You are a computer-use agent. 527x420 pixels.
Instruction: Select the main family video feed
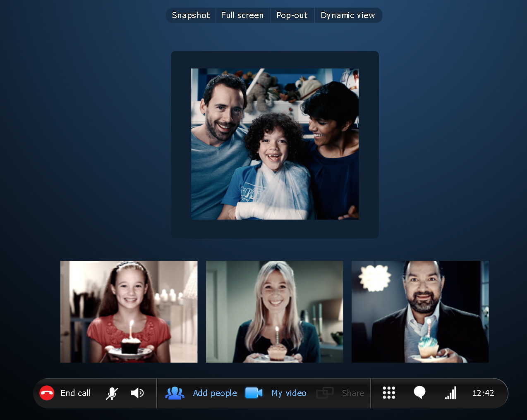click(275, 144)
